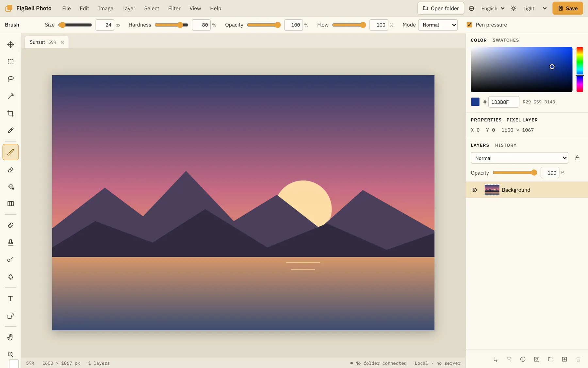Select the Text tool
Screen dimensions: 588x368
click(10, 299)
